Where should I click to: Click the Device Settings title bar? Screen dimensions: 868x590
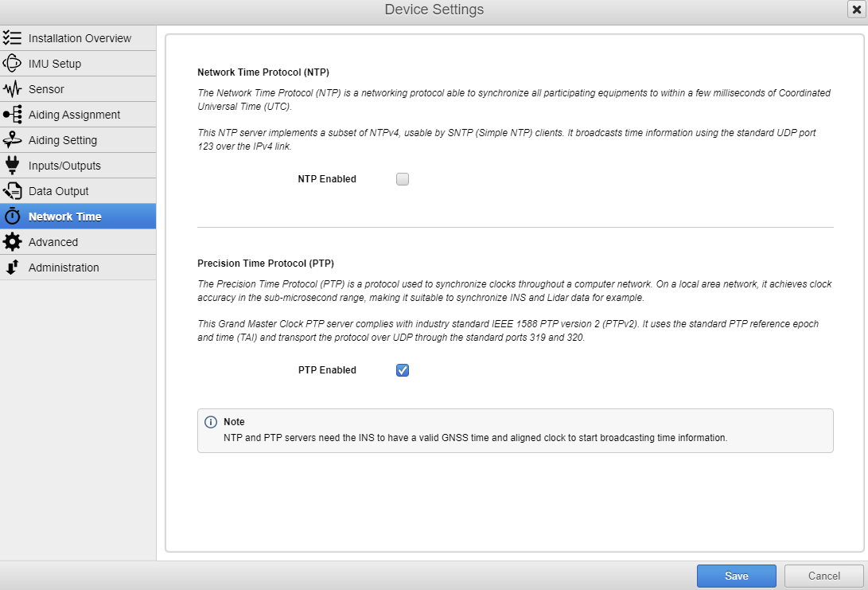pyautogui.click(x=434, y=10)
